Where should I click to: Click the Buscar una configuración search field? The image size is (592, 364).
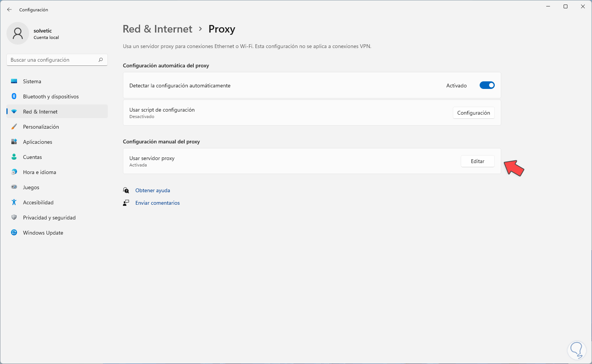[53, 60]
